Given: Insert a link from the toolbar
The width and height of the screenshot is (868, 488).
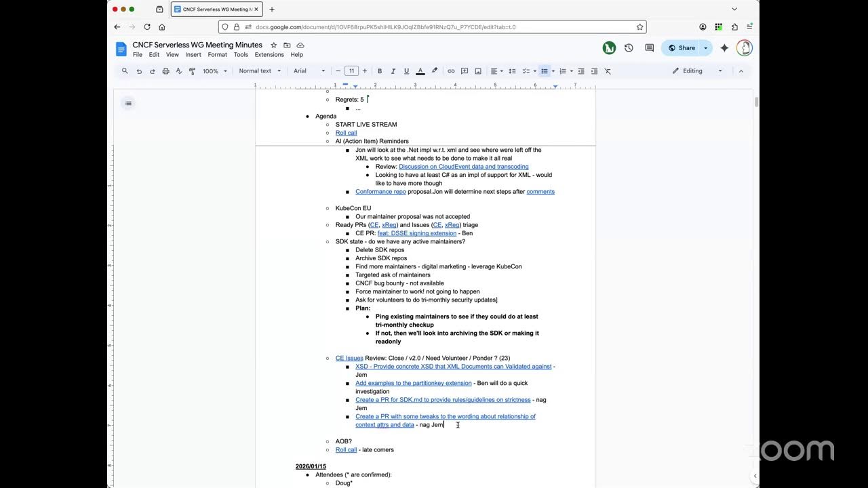Looking at the screenshot, I should coord(451,70).
